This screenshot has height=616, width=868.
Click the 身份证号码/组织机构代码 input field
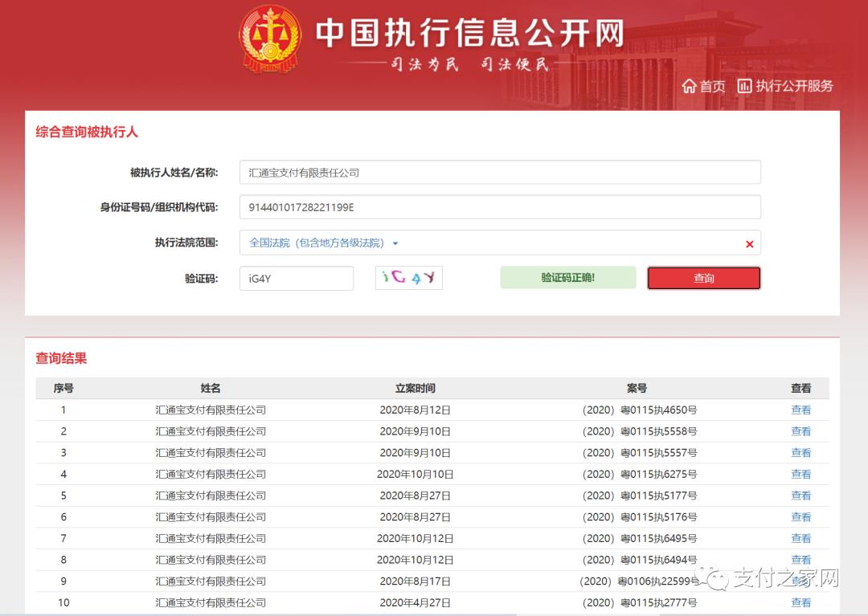point(500,206)
